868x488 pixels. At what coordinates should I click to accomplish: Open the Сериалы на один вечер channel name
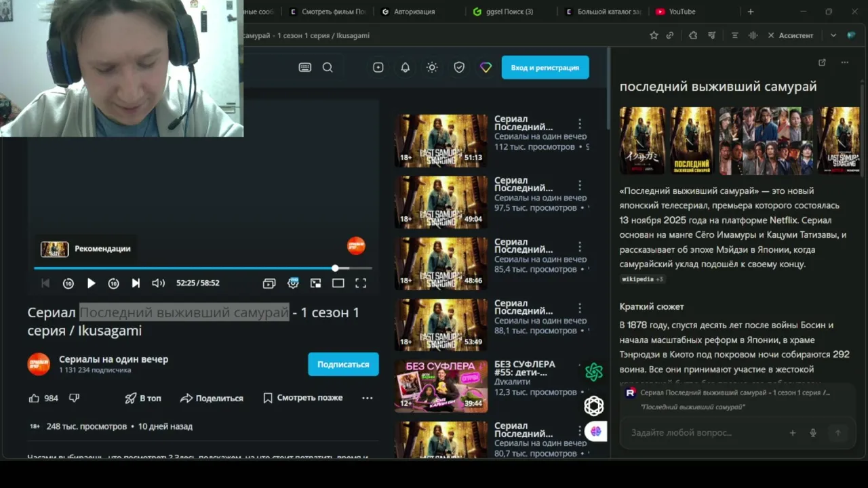click(x=113, y=359)
